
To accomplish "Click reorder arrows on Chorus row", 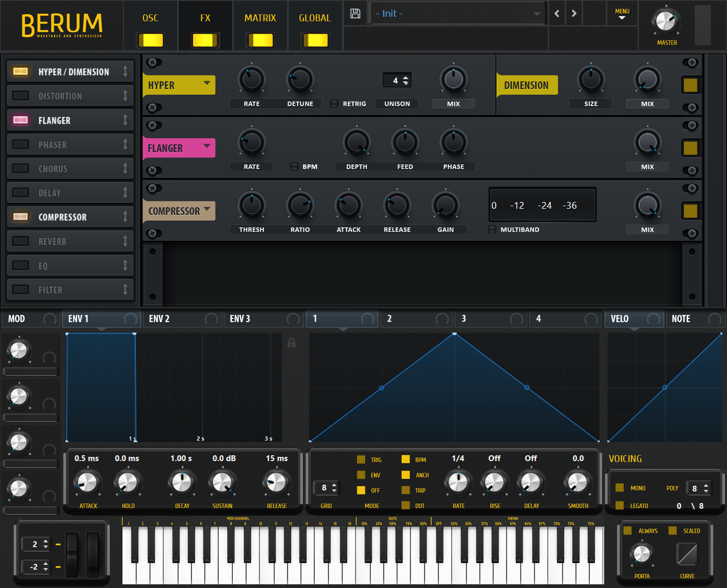I will point(125,168).
